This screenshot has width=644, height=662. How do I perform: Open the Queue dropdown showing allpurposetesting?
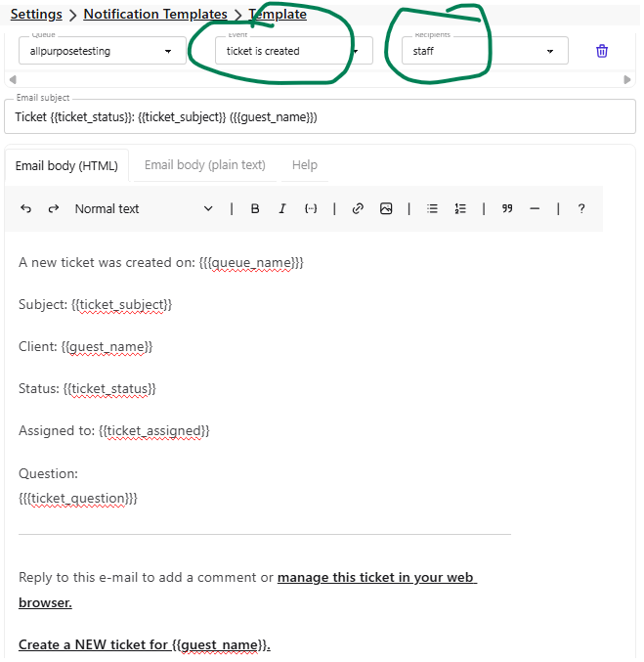103,51
